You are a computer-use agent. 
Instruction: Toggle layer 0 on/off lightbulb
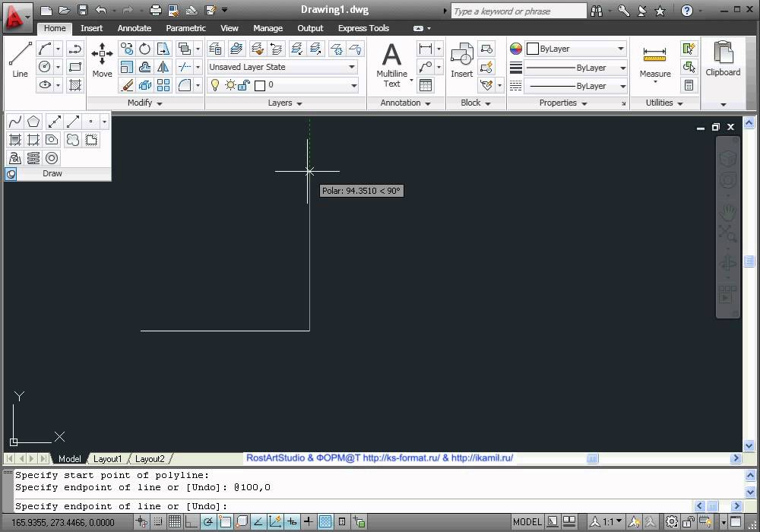[215, 85]
